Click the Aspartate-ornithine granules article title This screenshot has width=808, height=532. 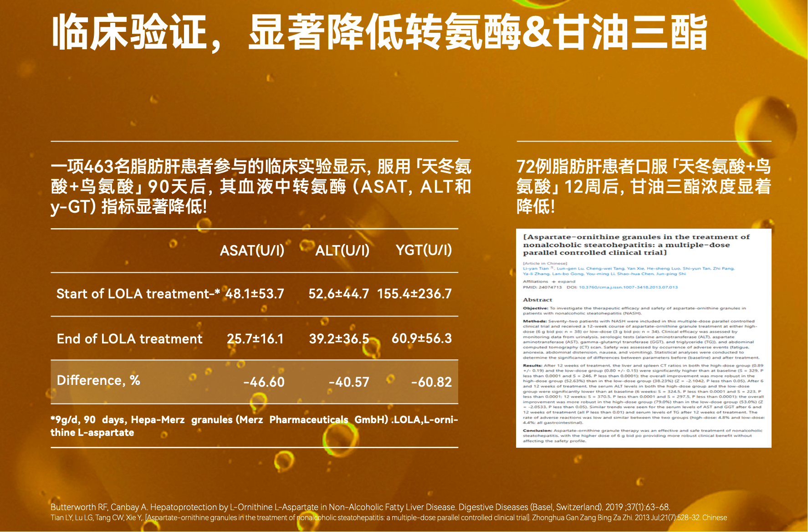pos(636,245)
